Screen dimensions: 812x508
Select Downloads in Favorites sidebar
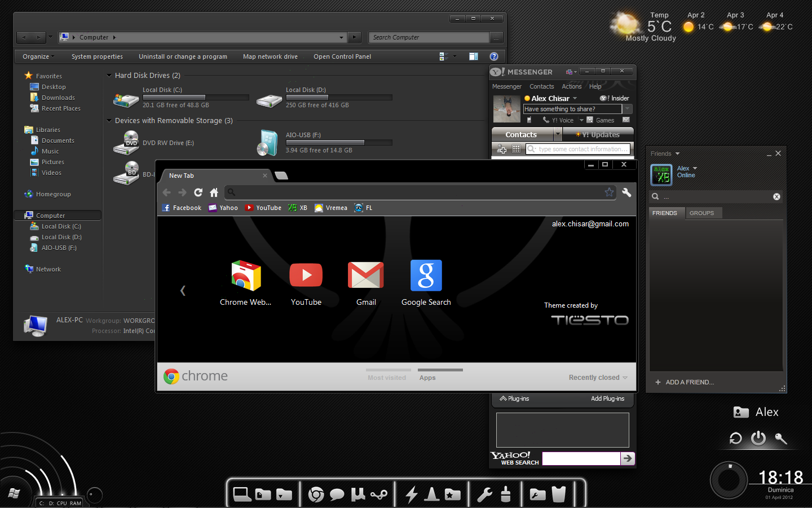(x=58, y=98)
